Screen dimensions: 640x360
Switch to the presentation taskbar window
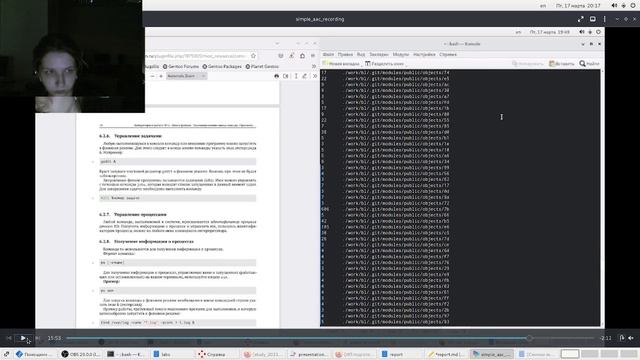309,354
